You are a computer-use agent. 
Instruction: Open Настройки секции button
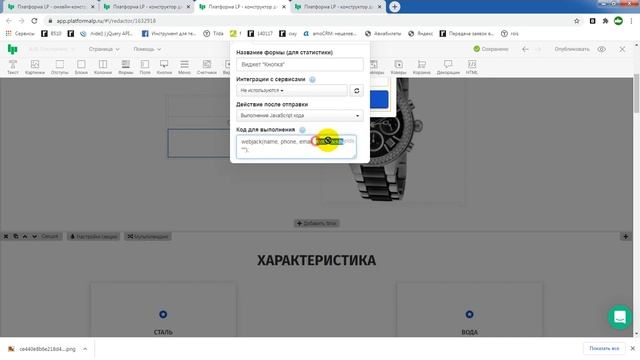93,236
